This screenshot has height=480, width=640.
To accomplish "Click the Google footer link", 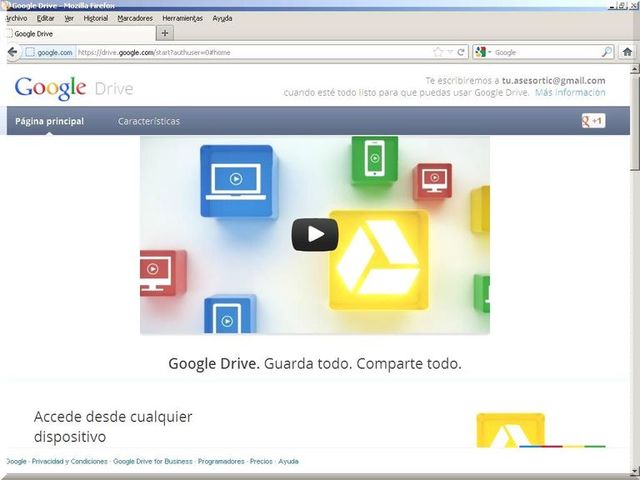I will click(17, 461).
